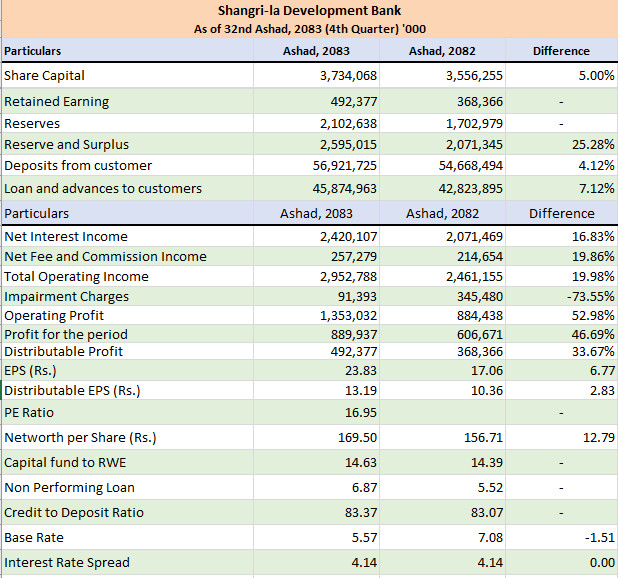
Task: Select Profit for the period value 889,937
Action: coord(354,335)
